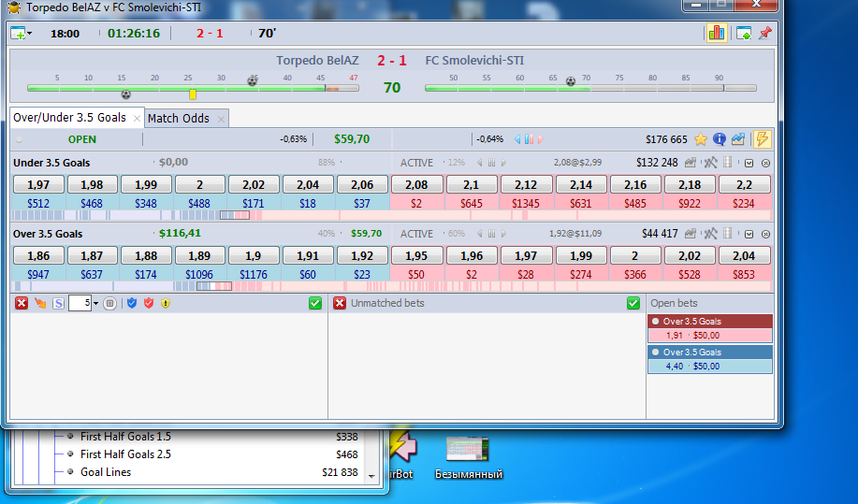Click round close icon on Under 3.5 Goals
This screenshot has width=858, height=504.
(765, 163)
